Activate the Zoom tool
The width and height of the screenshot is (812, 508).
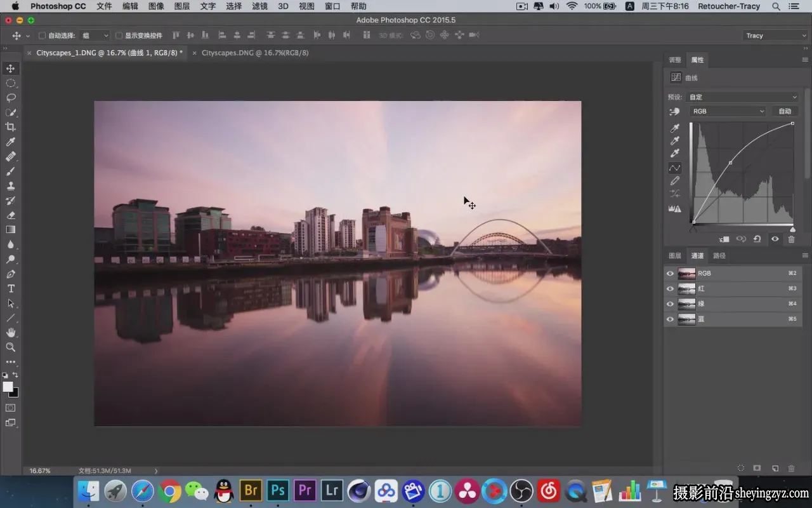click(11, 347)
